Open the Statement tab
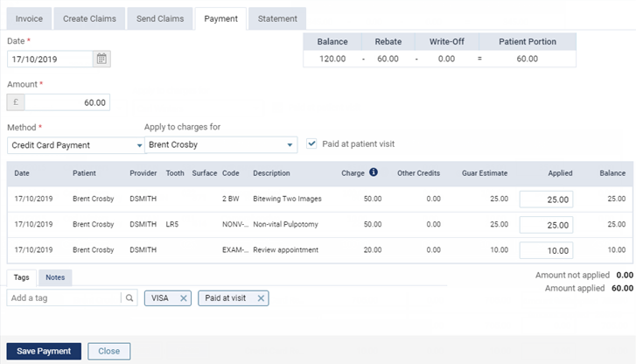 pyautogui.click(x=277, y=18)
